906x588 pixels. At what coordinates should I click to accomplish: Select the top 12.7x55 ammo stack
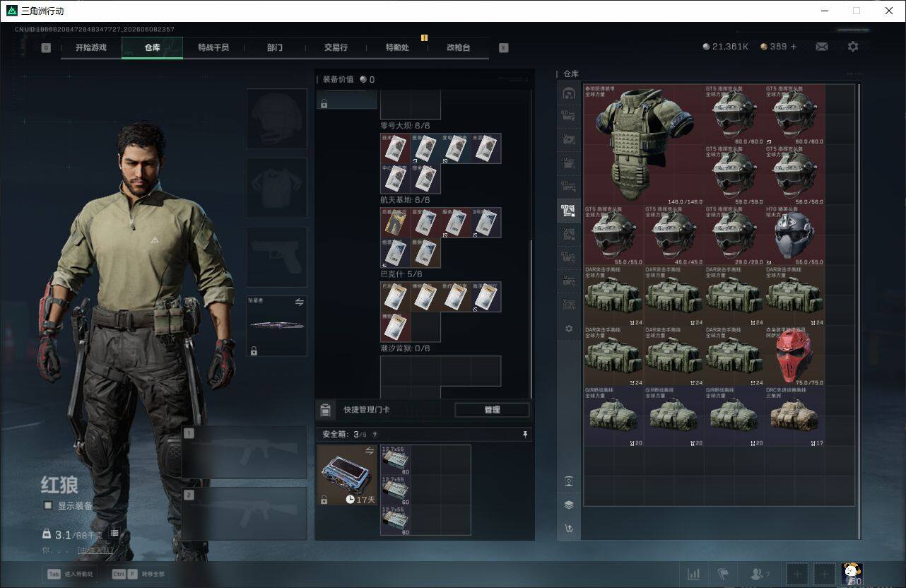396,460
